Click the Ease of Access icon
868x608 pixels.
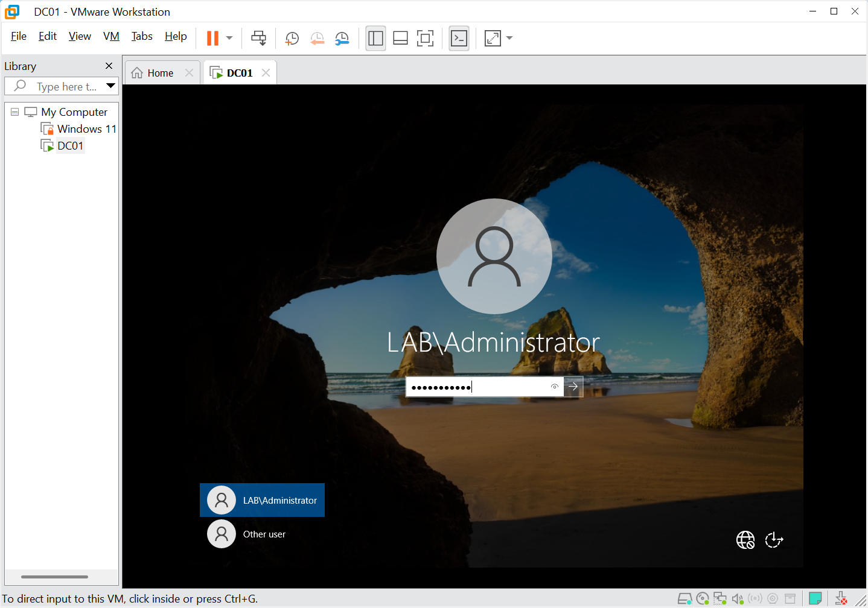[x=774, y=540]
